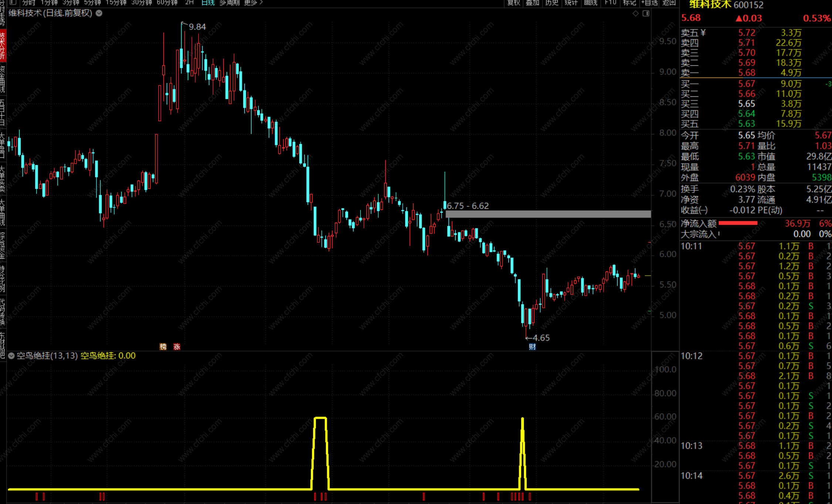Screen dimensions: 832x504
Task: Toggle 复权 price adjustment
Action: [514, 3]
